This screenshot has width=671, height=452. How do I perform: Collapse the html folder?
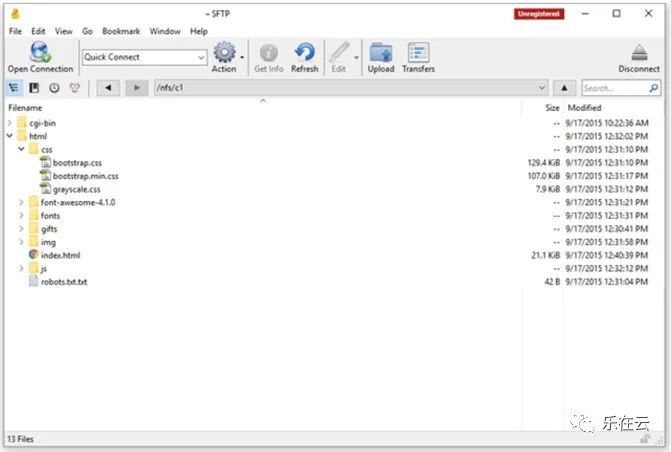coord(9,136)
